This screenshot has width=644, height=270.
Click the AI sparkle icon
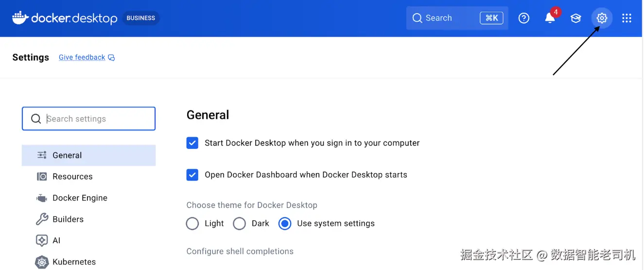42,240
